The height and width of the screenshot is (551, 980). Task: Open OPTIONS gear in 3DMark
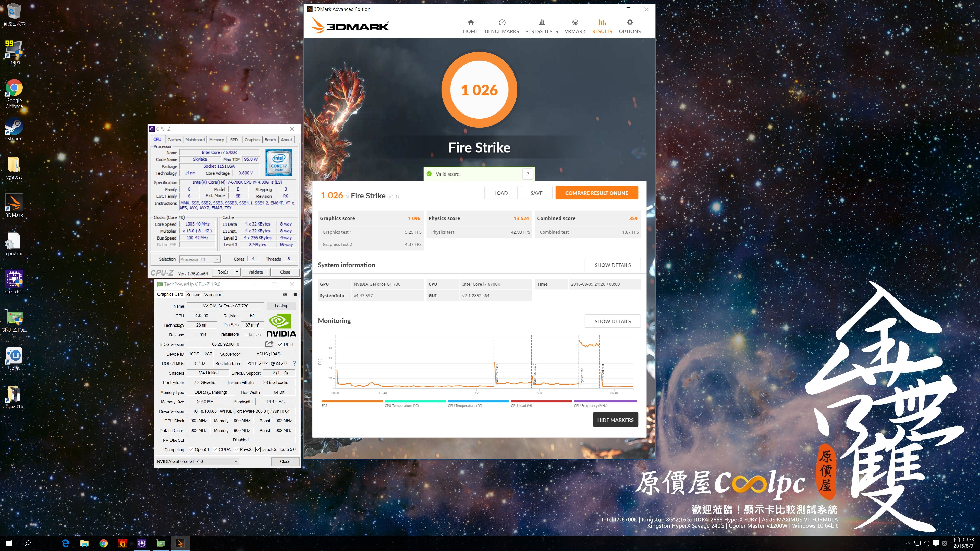(630, 27)
